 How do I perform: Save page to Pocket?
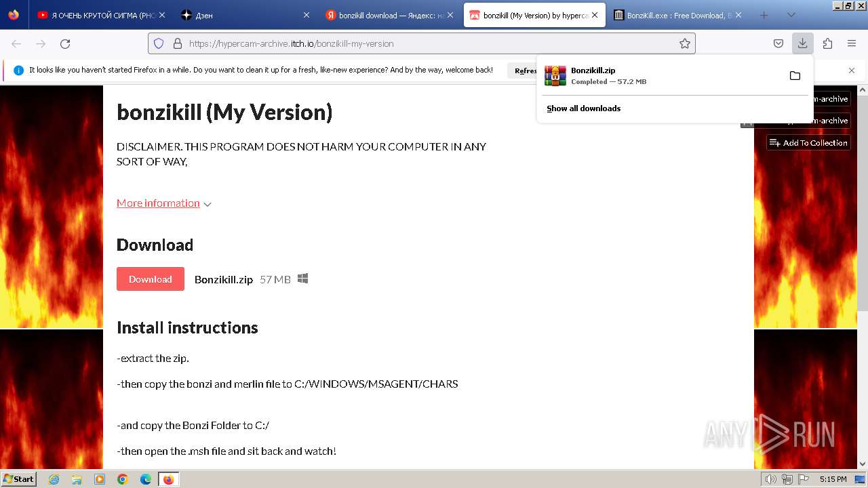[778, 43]
